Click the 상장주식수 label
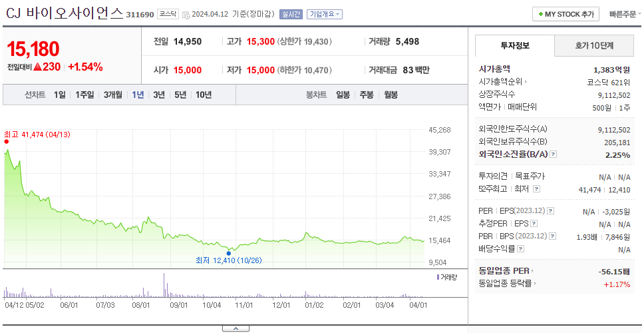Screen dimensions: 644x333 pyautogui.click(x=497, y=95)
